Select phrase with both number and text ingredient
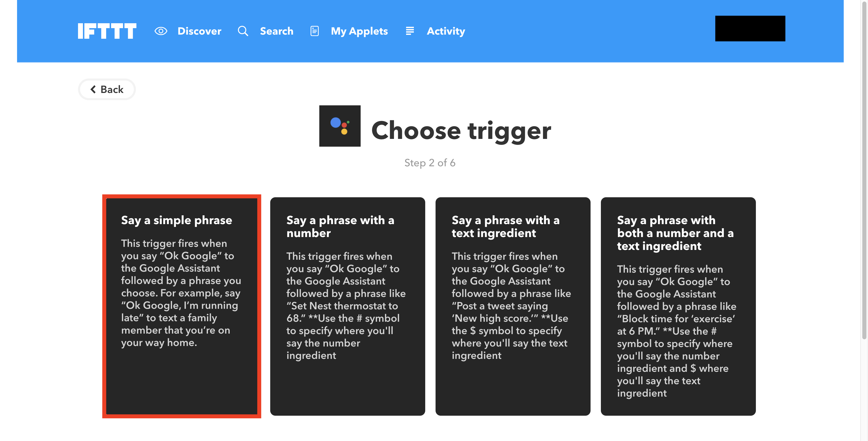The height and width of the screenshot is (441, 868). [678, 306]
